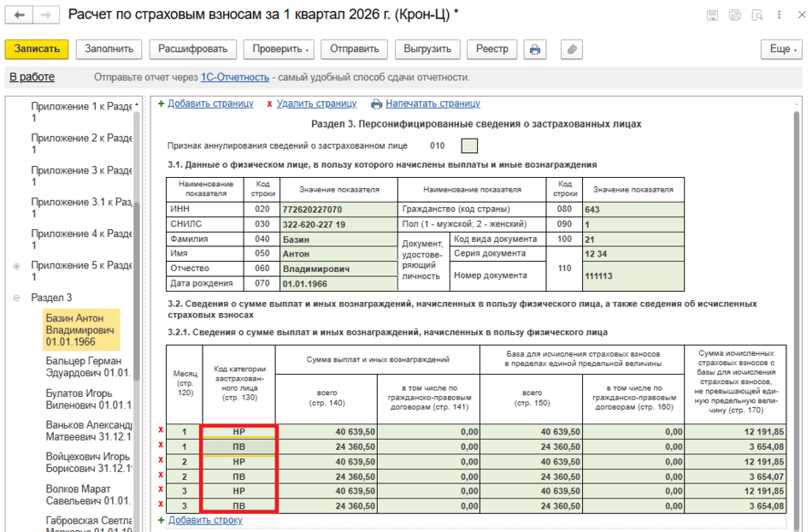The image size is (812, 532).
Task: Remove the last month 3 ПВ row
Action: click(x=162, y=505)
